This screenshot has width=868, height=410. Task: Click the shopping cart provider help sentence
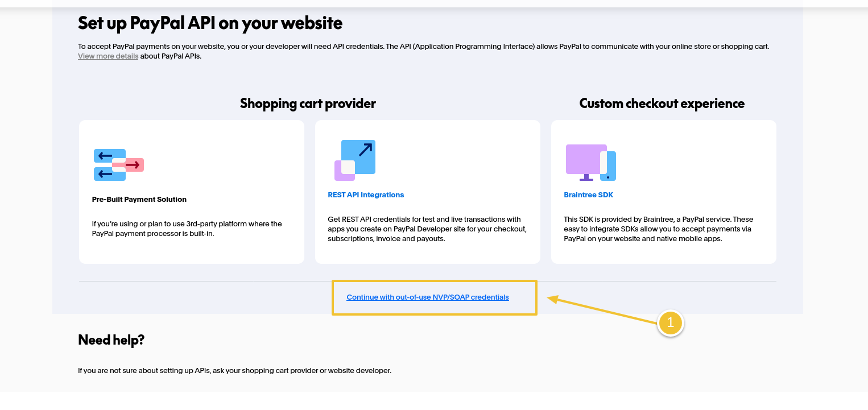pyautogui.click(x=235, y=371)
